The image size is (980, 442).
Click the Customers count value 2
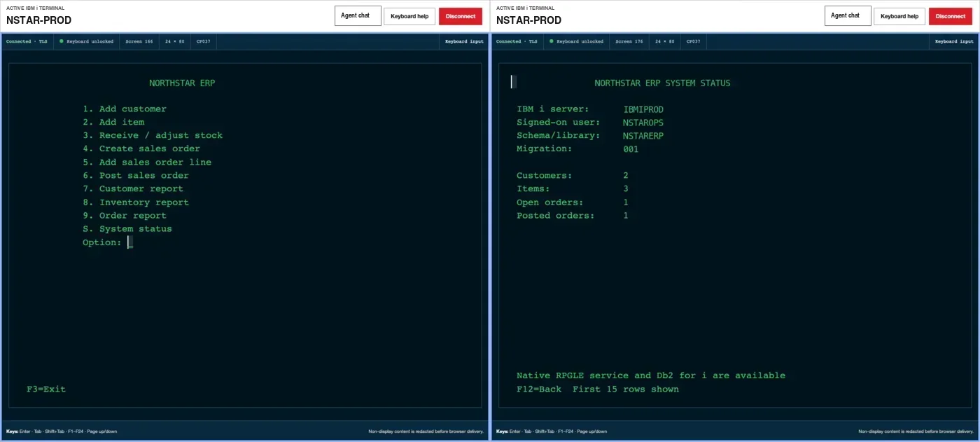tap(626, 176)
